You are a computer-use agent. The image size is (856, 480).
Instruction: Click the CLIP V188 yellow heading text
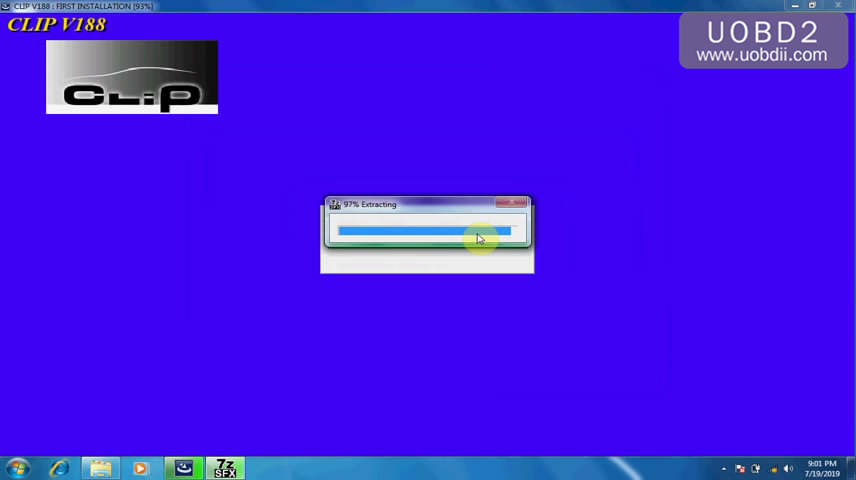(56, 24)
